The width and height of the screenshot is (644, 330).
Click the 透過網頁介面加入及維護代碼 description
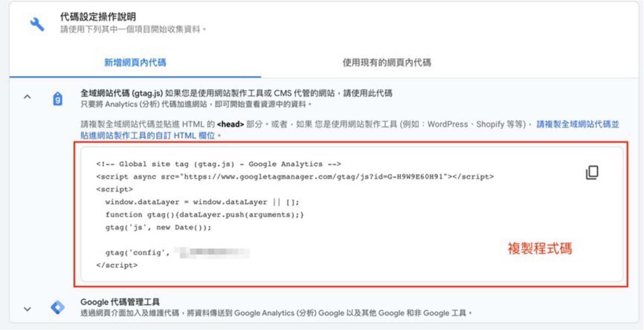(x=276, y=313)
